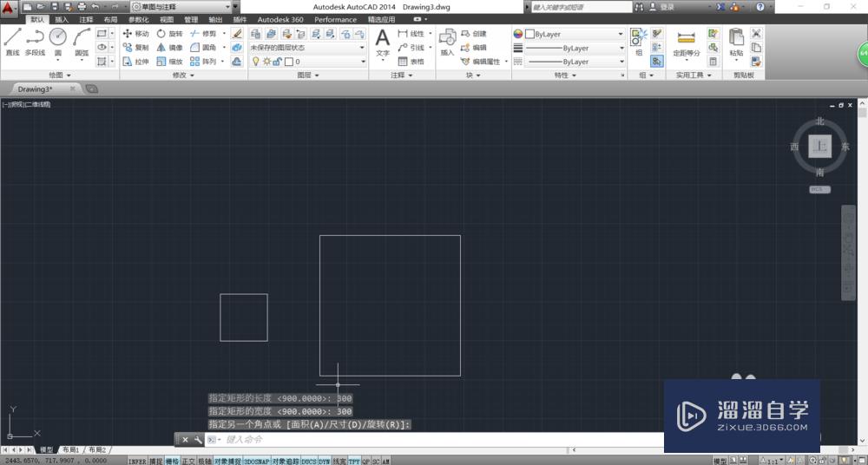Click the 镜像 (Mirror) tool
Viewport: 868px width, 465px height.
[169, 48]
